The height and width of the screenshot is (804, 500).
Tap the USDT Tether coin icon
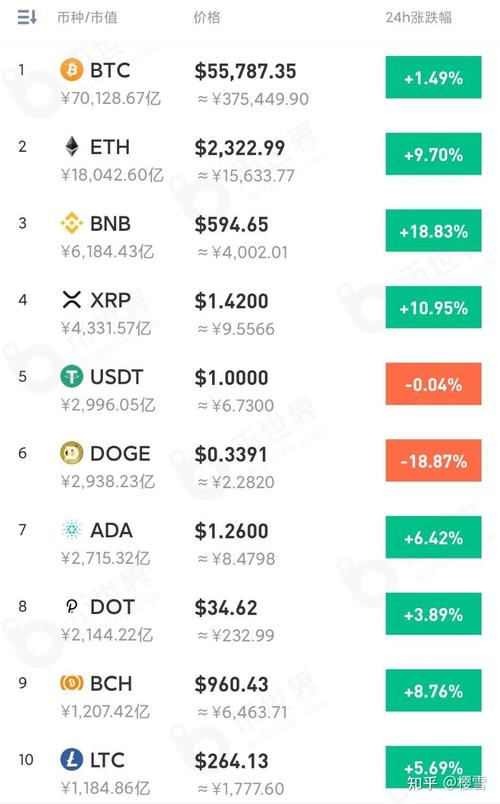(x=72, y=376)
